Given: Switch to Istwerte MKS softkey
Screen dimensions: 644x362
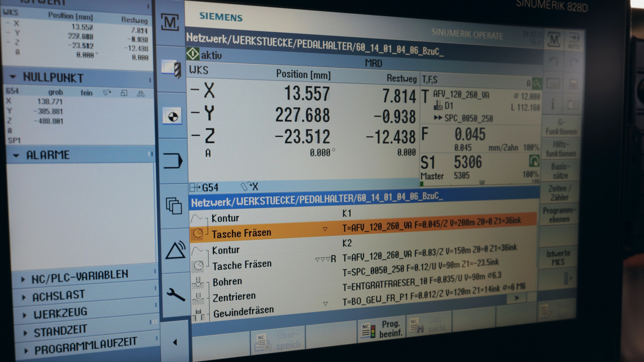Looking at the screenshot, I should point(558,257).
